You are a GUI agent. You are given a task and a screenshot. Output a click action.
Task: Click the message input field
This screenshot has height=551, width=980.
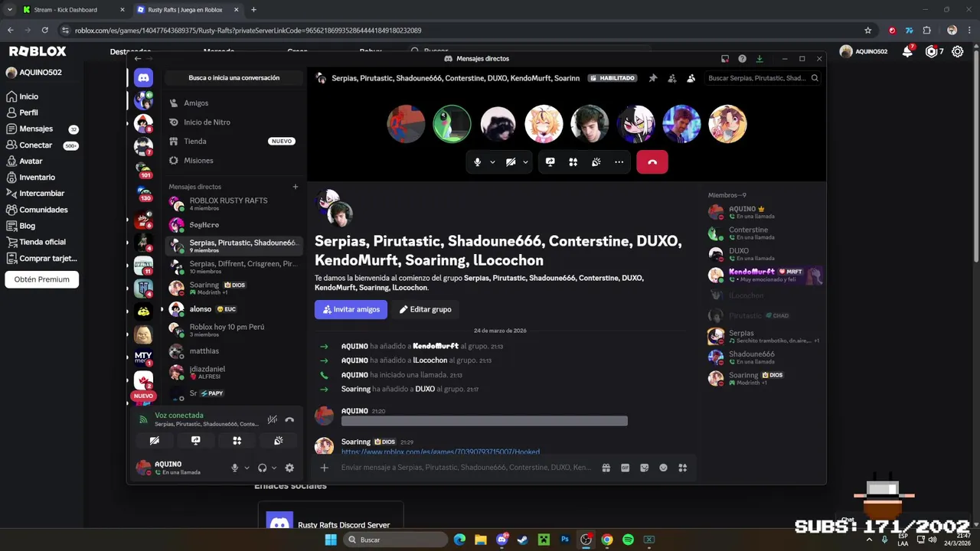click(467, 468)
